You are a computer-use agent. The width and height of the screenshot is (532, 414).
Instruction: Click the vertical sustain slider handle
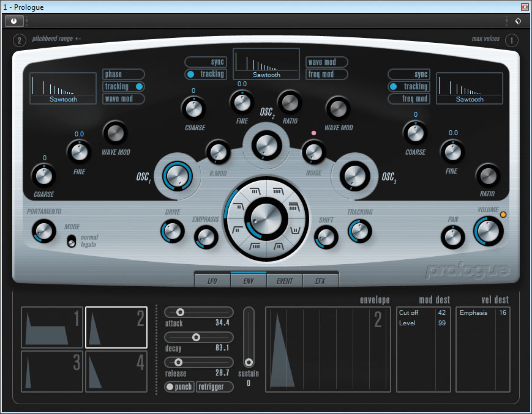click(x=249, y=363)
